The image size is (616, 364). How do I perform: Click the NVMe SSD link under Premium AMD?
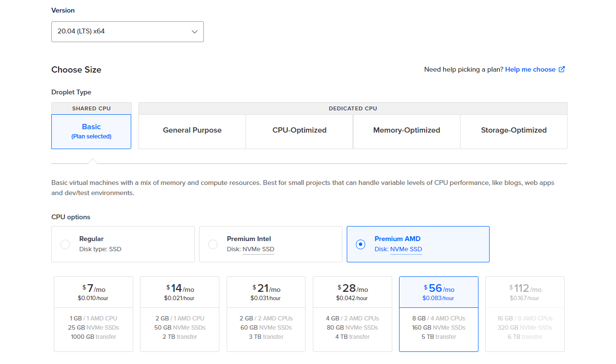coord(406,249)
